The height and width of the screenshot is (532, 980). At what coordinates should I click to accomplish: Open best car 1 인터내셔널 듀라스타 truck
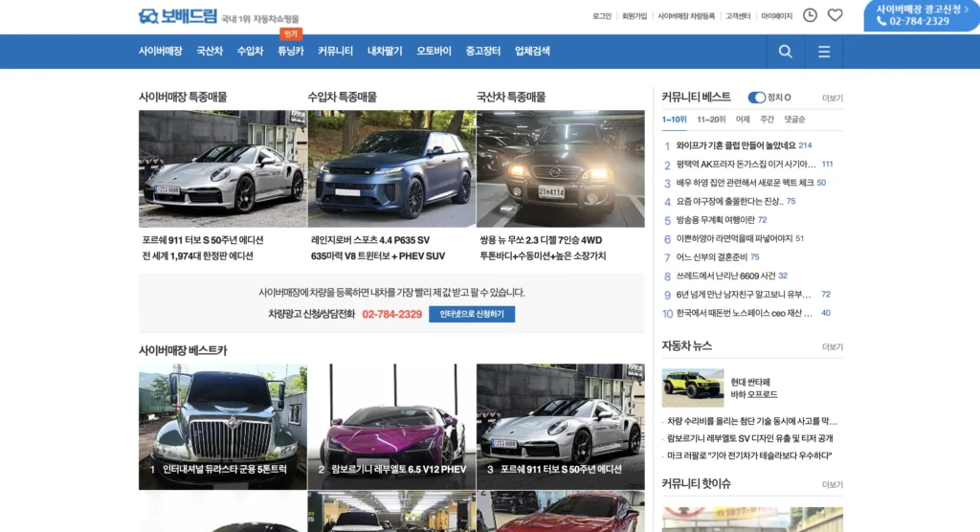pyautogui.click(x=222, y=427)
